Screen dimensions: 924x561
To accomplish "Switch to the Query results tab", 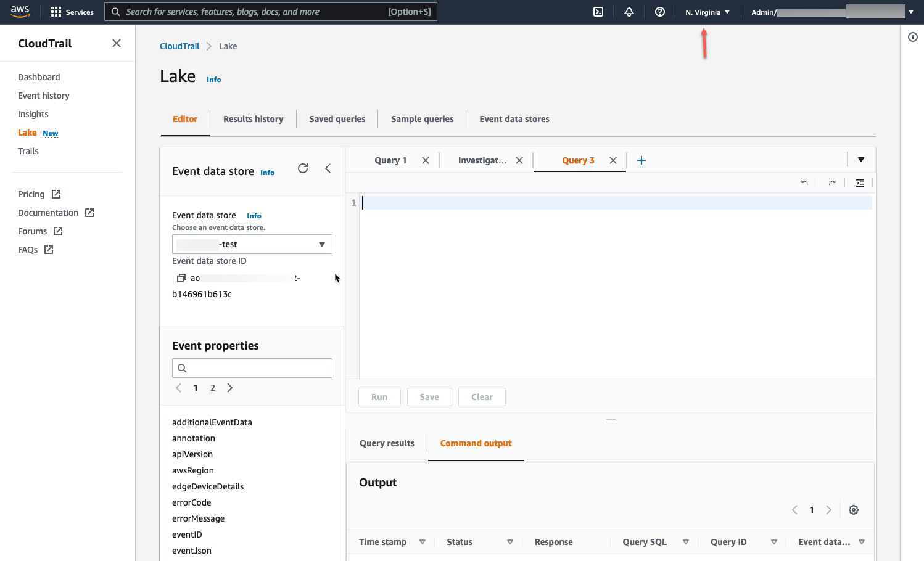I will click(x=387, y=443).
